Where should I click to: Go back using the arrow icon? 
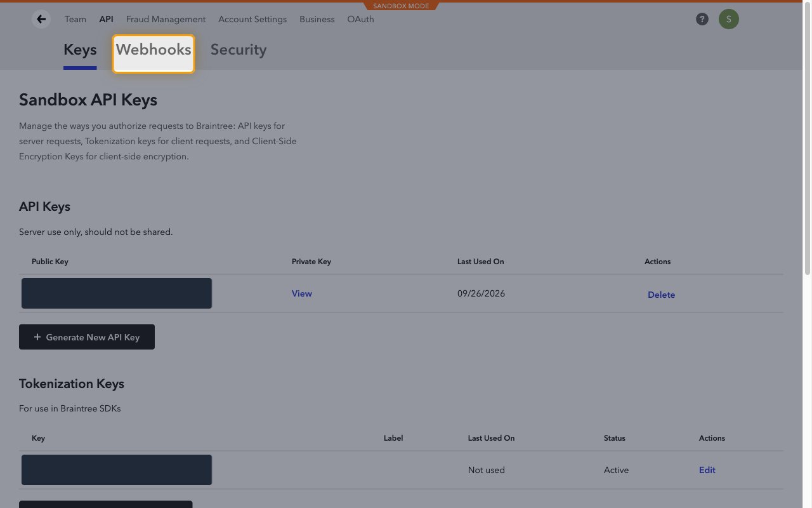pos(41,19)
